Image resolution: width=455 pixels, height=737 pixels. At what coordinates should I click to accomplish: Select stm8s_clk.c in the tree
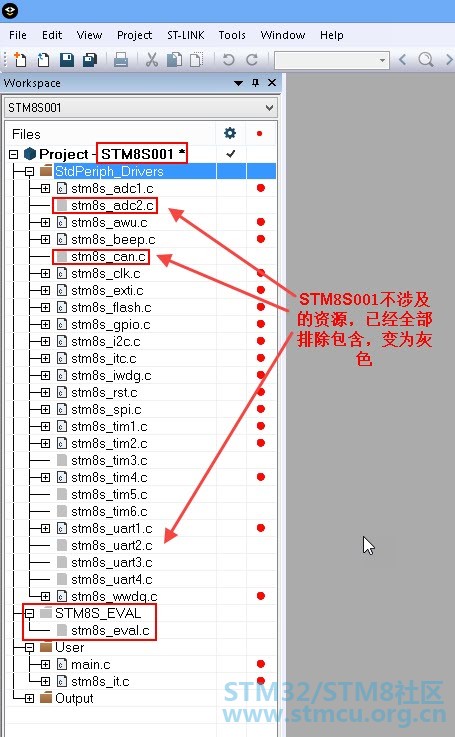[x=106, y=274]
